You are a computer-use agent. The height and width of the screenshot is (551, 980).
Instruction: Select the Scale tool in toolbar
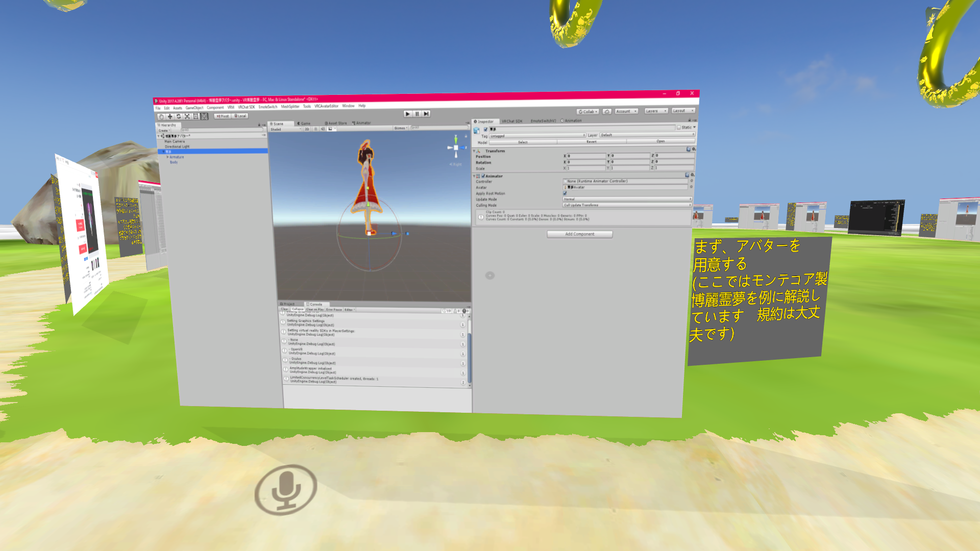point(187,116)
